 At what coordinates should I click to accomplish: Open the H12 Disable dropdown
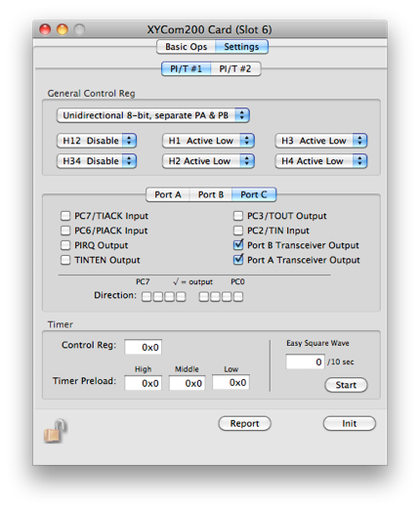(97, 141)
